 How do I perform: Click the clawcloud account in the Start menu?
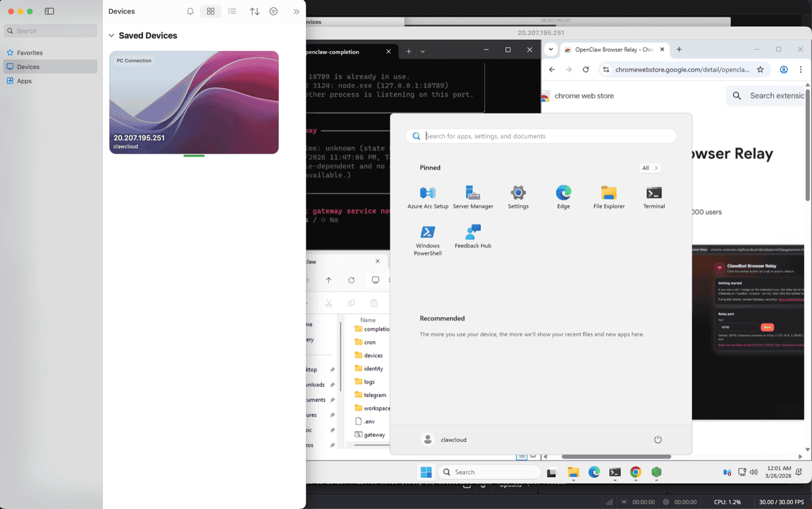(x=444, y=439)
